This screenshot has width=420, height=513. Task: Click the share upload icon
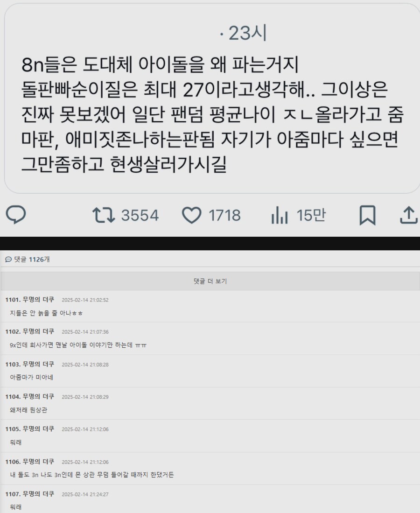409,215
